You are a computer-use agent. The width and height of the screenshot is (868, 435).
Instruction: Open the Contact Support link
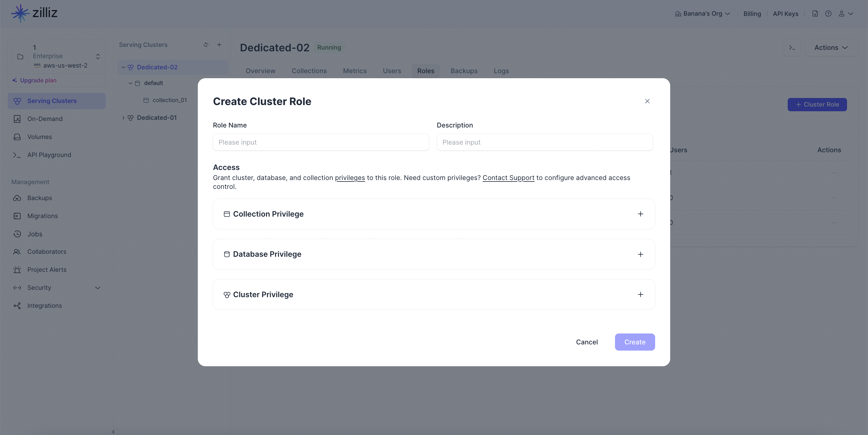click(508, 178)
